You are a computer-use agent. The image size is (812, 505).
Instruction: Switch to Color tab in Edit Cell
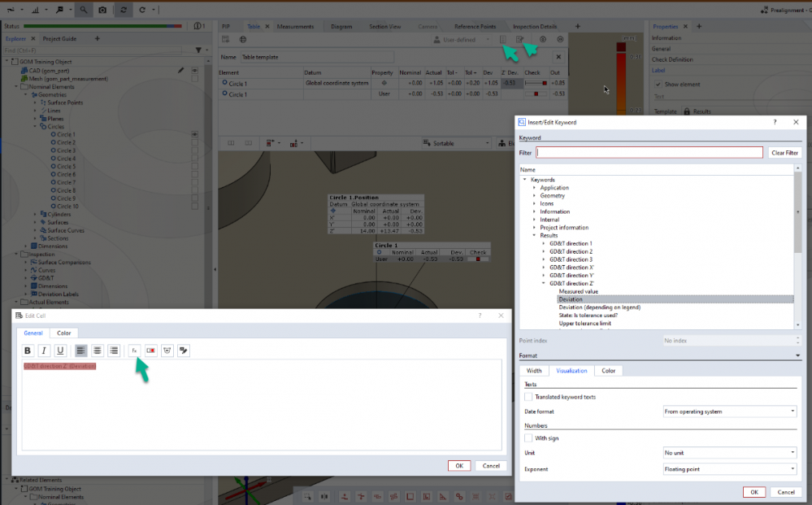pyautogui.click(x=63, y=333)
